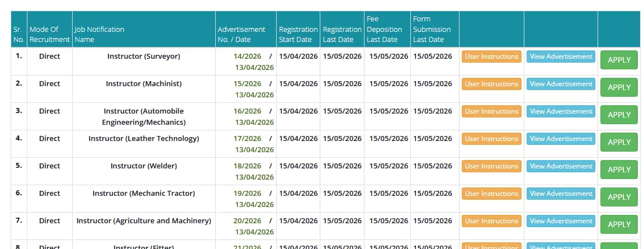The image size is (644, 249).
Task: Apply for Instructor (Surveyor) post
Action: [619, 60]
